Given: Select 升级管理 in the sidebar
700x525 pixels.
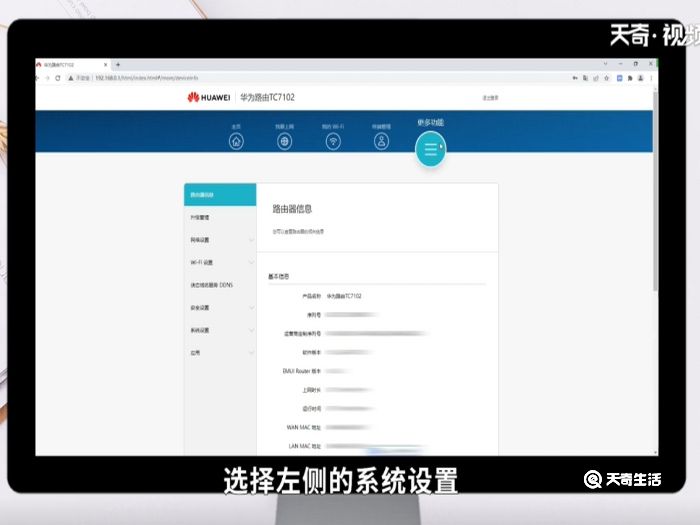Looking at the screenshot, I should 220,217.
